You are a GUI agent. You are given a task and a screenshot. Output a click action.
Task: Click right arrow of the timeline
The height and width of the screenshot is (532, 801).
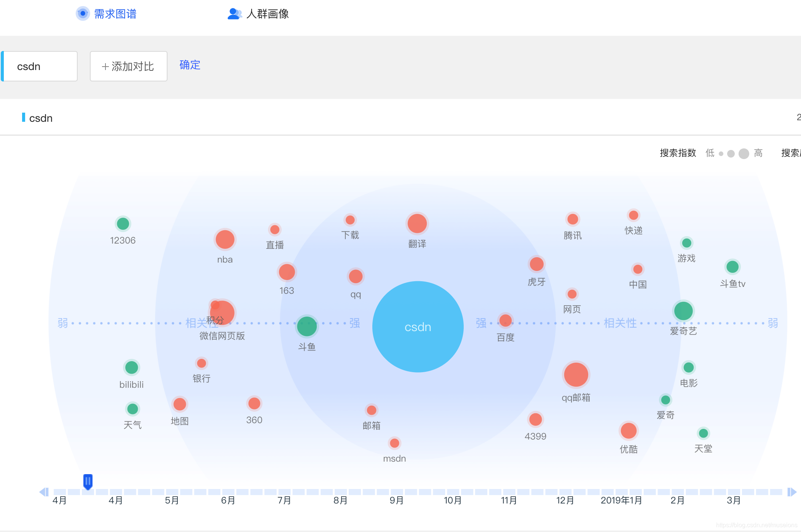pyautogui.click(x=792, y=492)
